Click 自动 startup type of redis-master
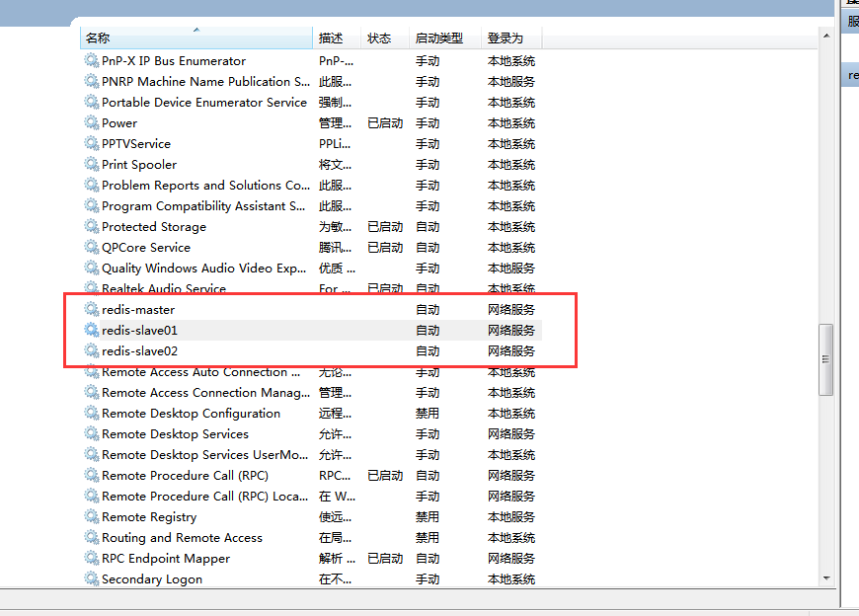859x616 pixels. 428,309
